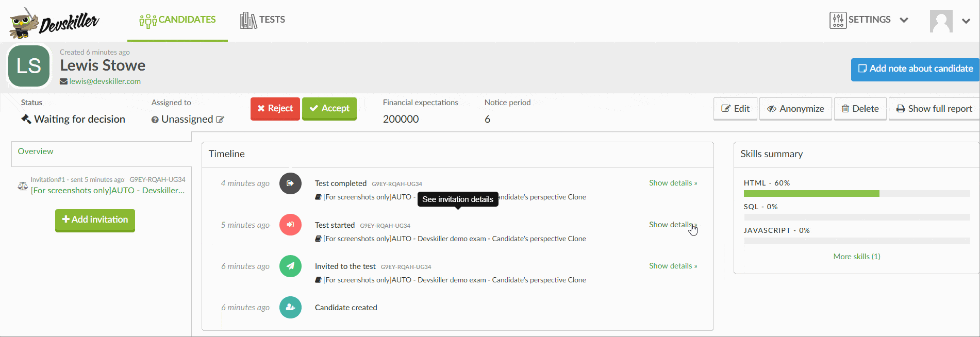Click the question mark icon by Unassigned
This screenshot has width=980, height=337.
coord(155,120)
